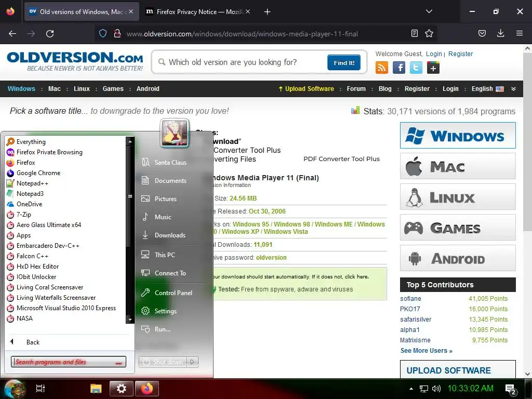Toggle reader view in the address bar
The image size is (532, 399).
(x=414, y=33)
